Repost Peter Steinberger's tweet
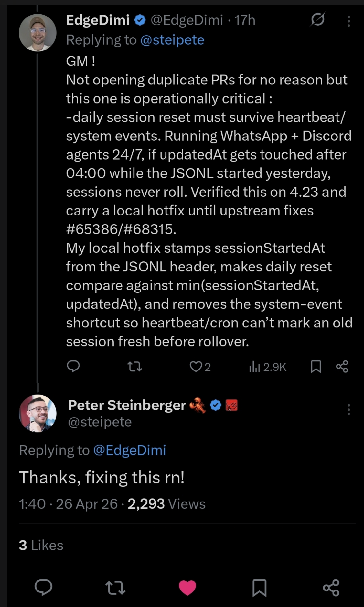364x607 pixels. point(115,588)
